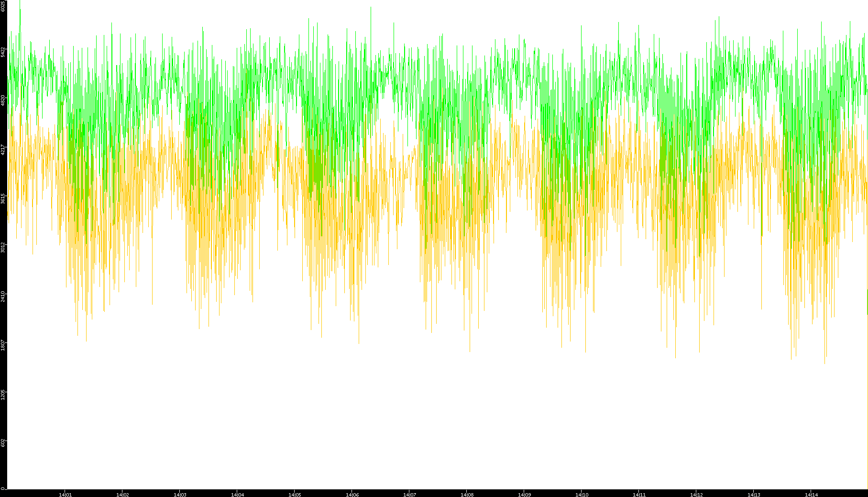Click the 14:01 time axis label
868x497 pixels.
point(65,494)
